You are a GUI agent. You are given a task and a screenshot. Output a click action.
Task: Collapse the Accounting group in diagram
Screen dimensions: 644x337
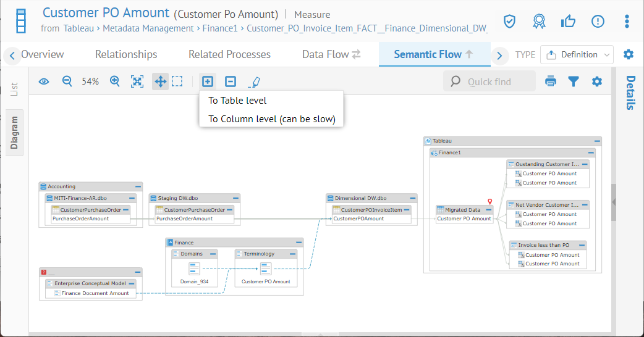(x=137, y=186)
